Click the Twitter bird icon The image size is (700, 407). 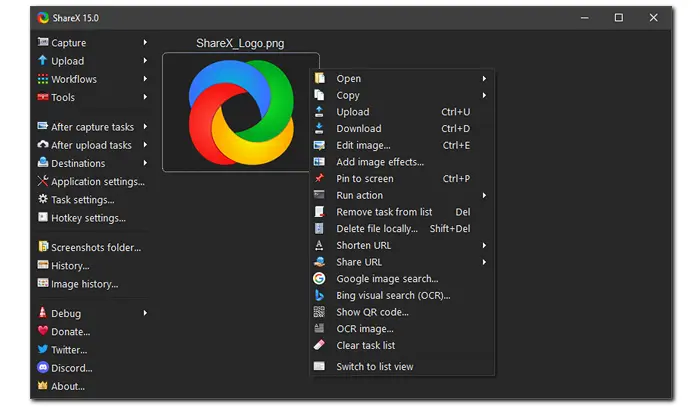[43, 349]
